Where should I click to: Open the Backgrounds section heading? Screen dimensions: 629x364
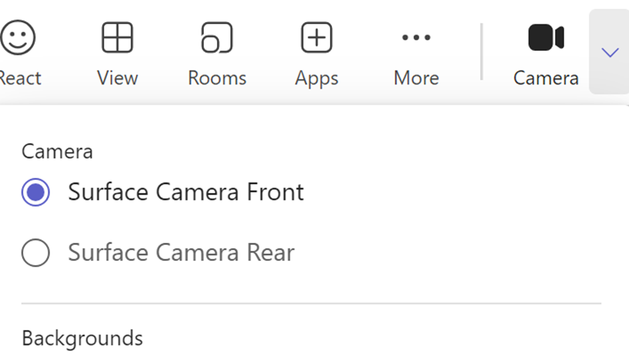[82, 338]
